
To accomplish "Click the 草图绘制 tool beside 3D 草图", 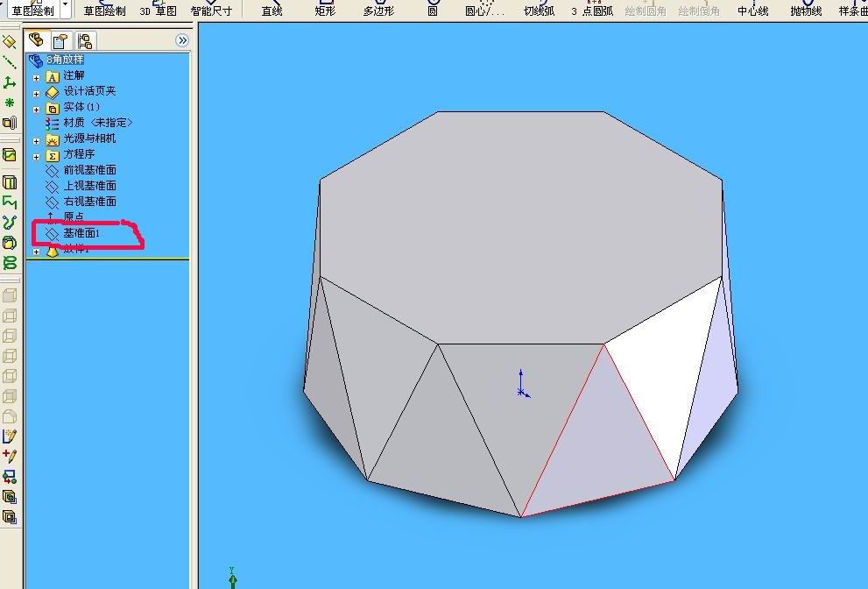I will [104, 9].
